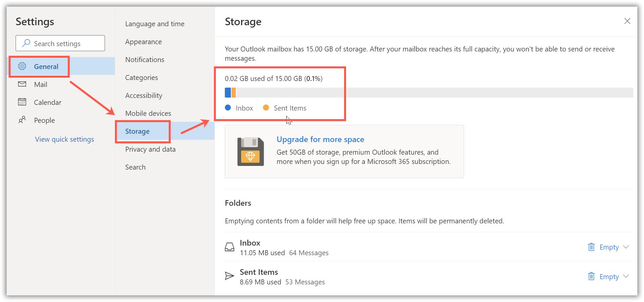Image resolution: width=644 pixels, height=302 pixels.
Task: Click the trash icon for Inbox
Action: tap(591, 247)
